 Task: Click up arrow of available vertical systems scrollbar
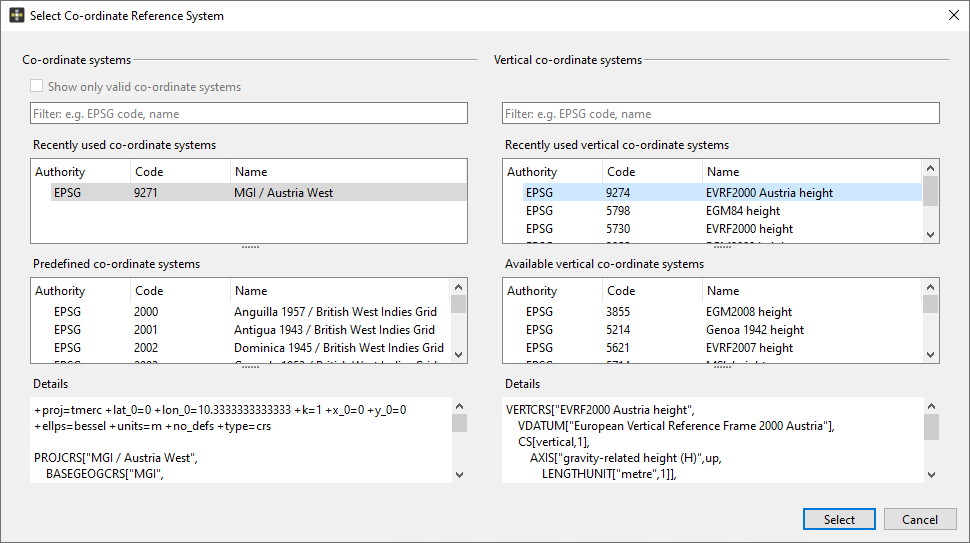(930, 287)
